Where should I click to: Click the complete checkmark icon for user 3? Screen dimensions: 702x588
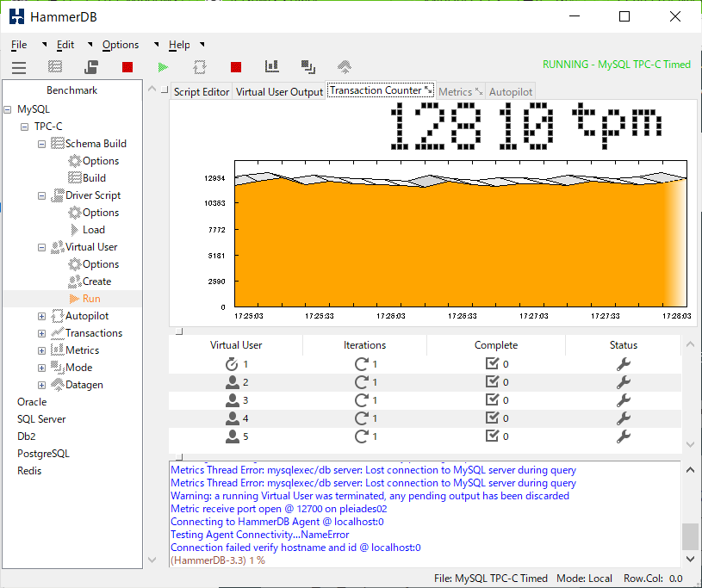(492, 399)
